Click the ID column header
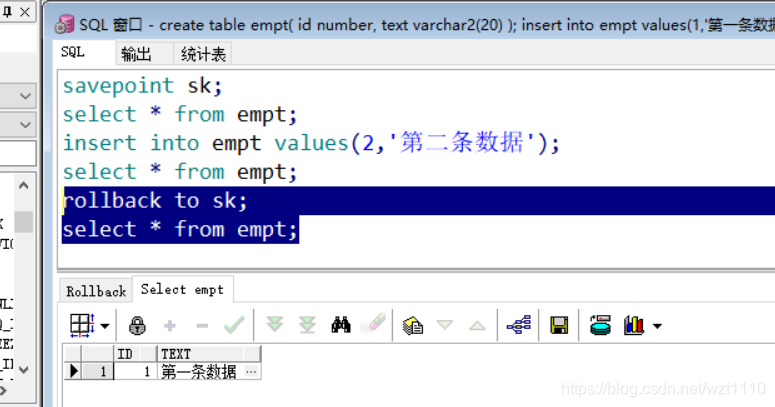 [x=135, y=354]
